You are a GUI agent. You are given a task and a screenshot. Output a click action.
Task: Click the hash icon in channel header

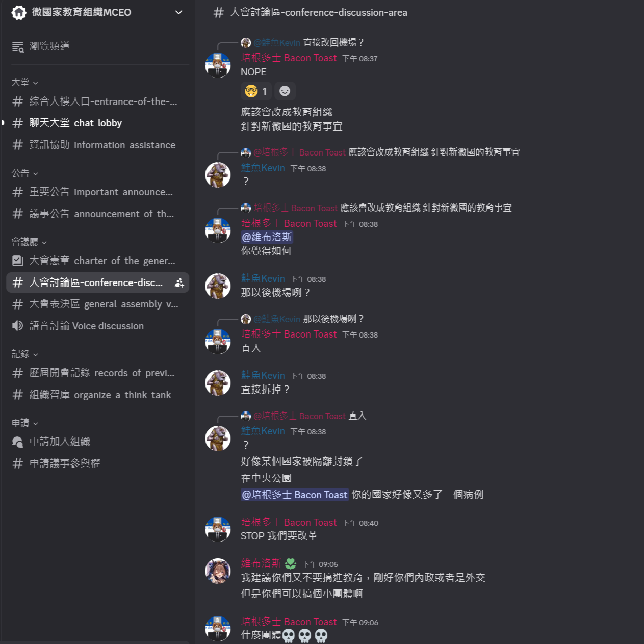click(x=218, y=13)
